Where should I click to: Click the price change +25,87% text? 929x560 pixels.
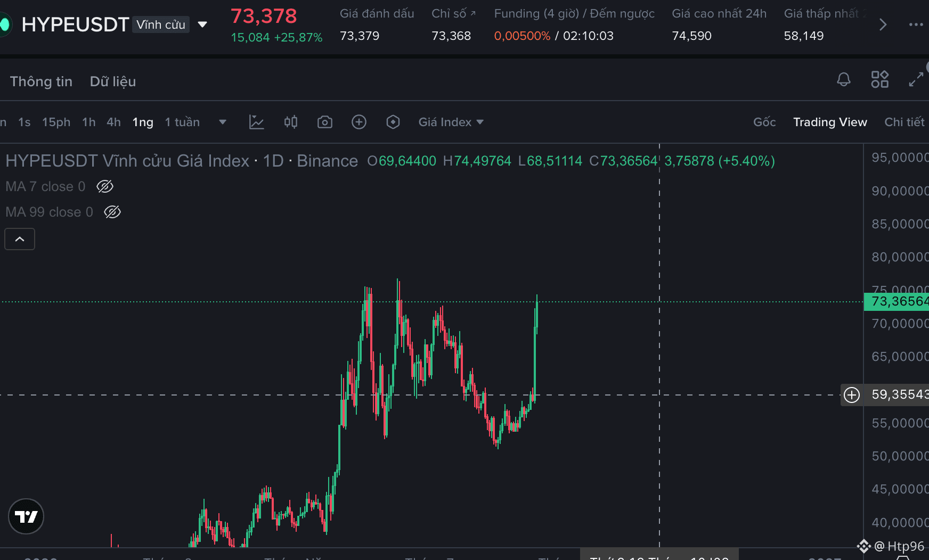(x=298, y=37)
